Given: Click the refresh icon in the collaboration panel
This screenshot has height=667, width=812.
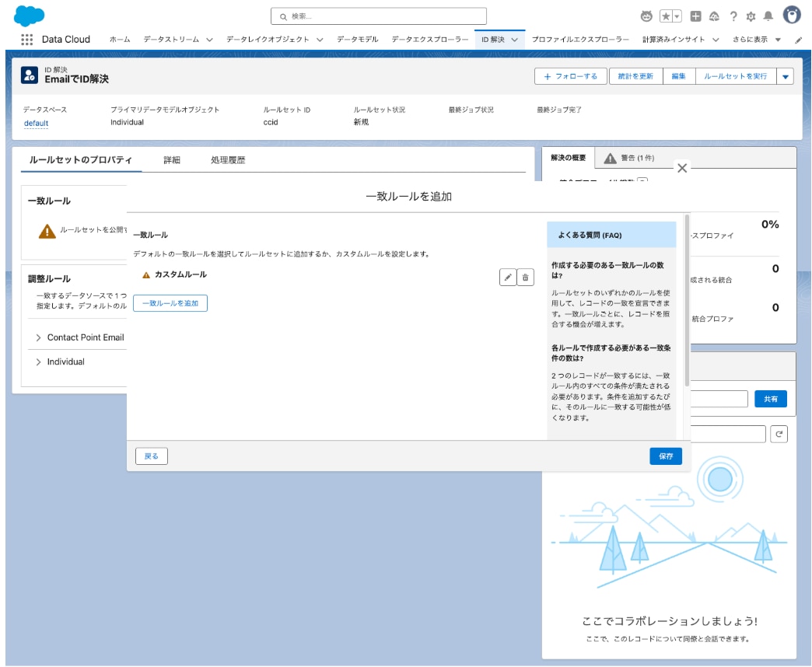Looking at the screenshot, I should (x=779, y=435).
